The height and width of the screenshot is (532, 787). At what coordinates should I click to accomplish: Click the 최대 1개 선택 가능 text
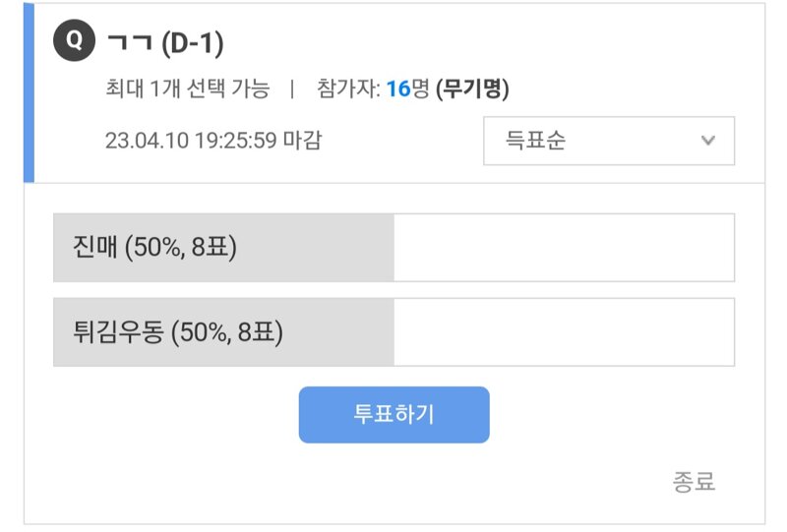click(x=188, y=89)
